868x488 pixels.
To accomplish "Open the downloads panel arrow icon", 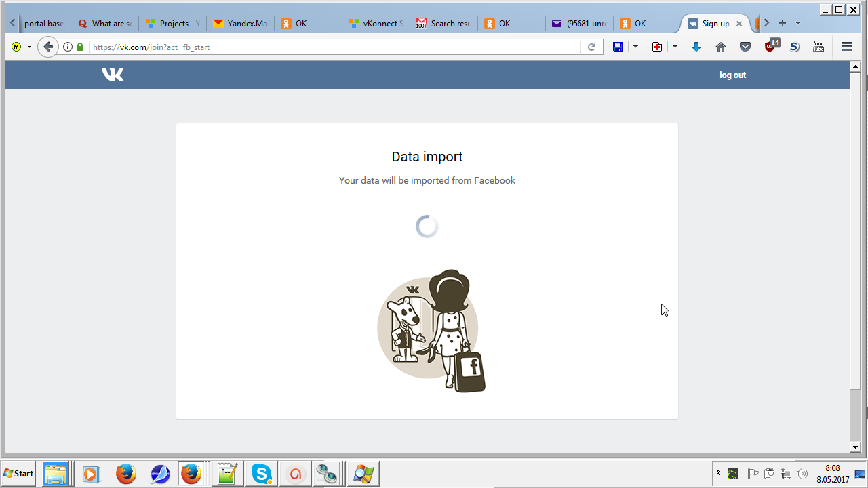I will [x=696, y=47].
